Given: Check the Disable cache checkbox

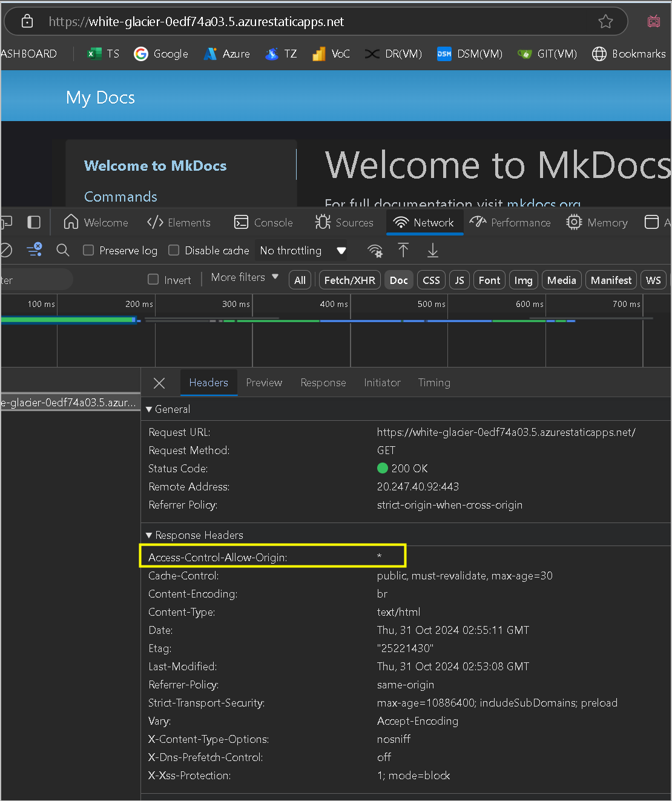Looking at the screenshot, I should pyautogui.click(x=174, y=250).
